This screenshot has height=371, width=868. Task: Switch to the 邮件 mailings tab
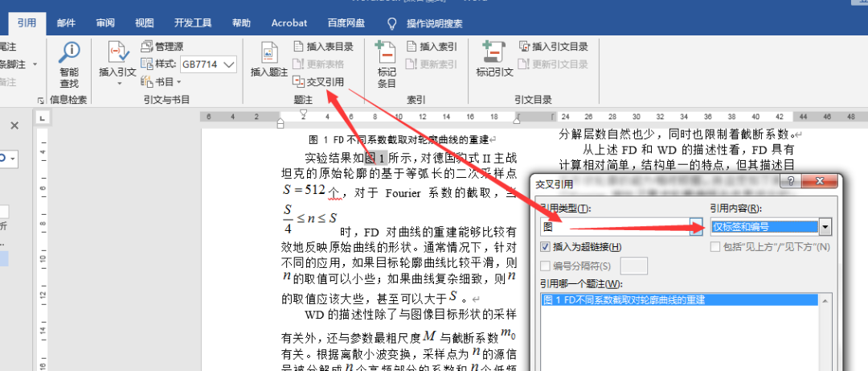[x=66, y=23]
